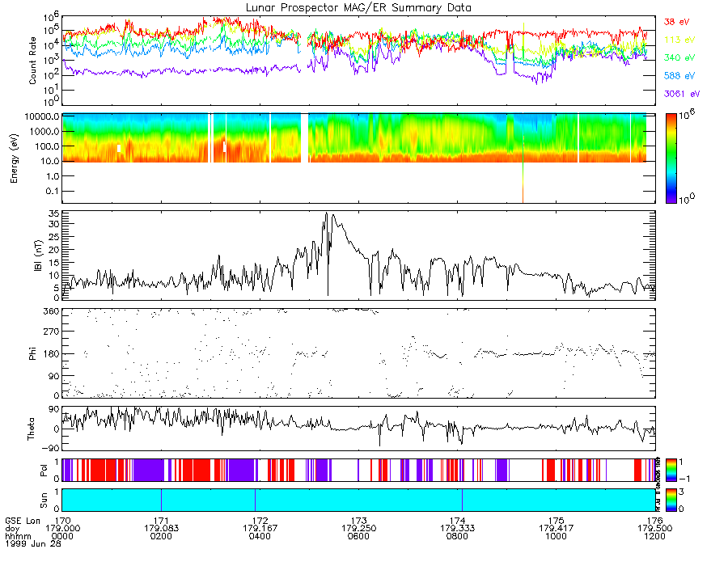The width and height of the screenshot is (728, 566).
Task: Click the Count Rate axis label
Action: click(32, 61)
